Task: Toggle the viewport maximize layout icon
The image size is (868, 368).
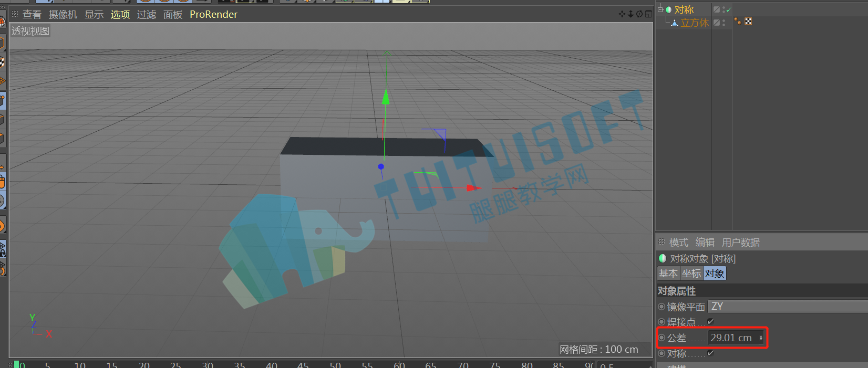Action: 648,14
